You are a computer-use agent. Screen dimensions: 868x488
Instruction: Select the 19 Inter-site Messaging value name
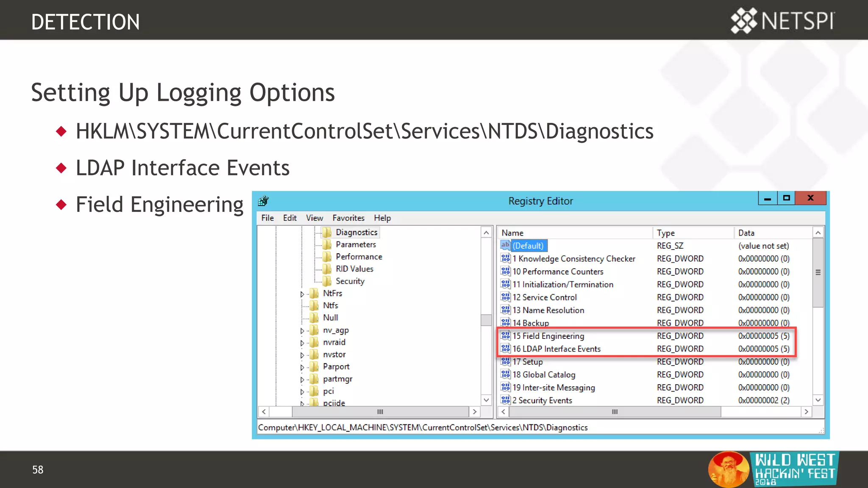(554, 388)
